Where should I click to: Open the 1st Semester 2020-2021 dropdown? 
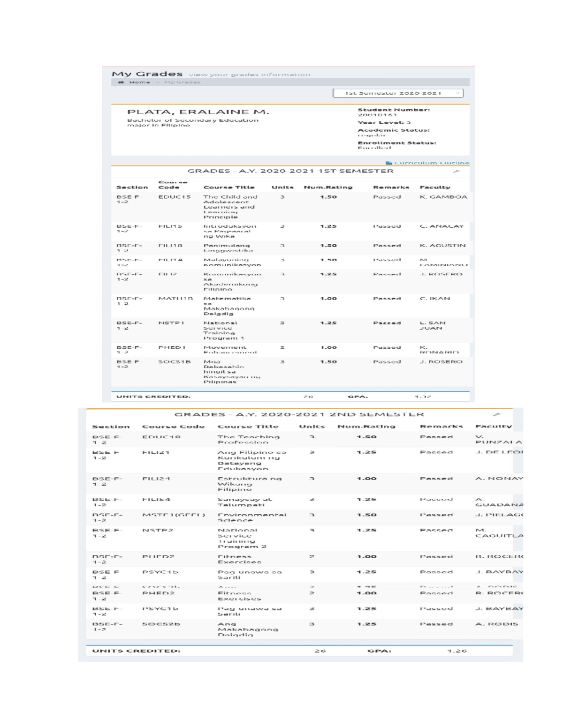tap(398, 93)
